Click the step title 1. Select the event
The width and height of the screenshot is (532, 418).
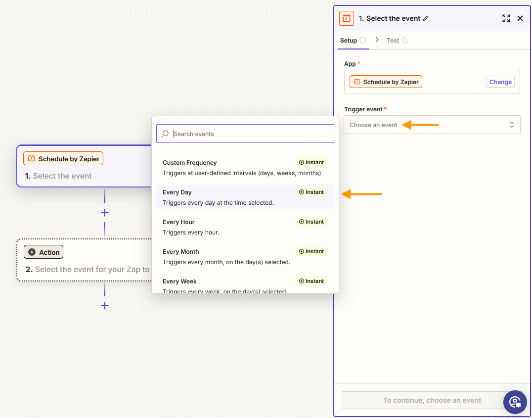point(390,18)
